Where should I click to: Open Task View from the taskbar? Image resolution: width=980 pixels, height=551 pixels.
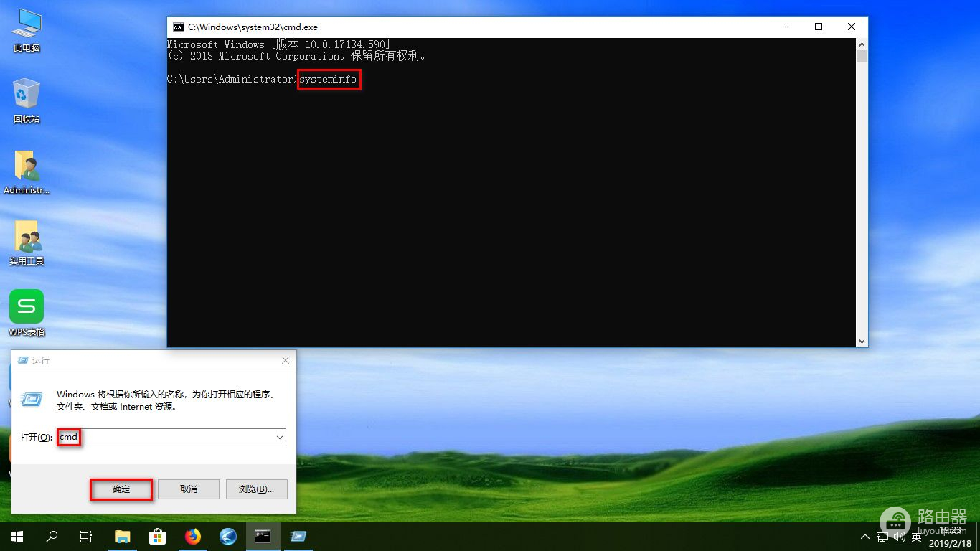pos(86,536)
